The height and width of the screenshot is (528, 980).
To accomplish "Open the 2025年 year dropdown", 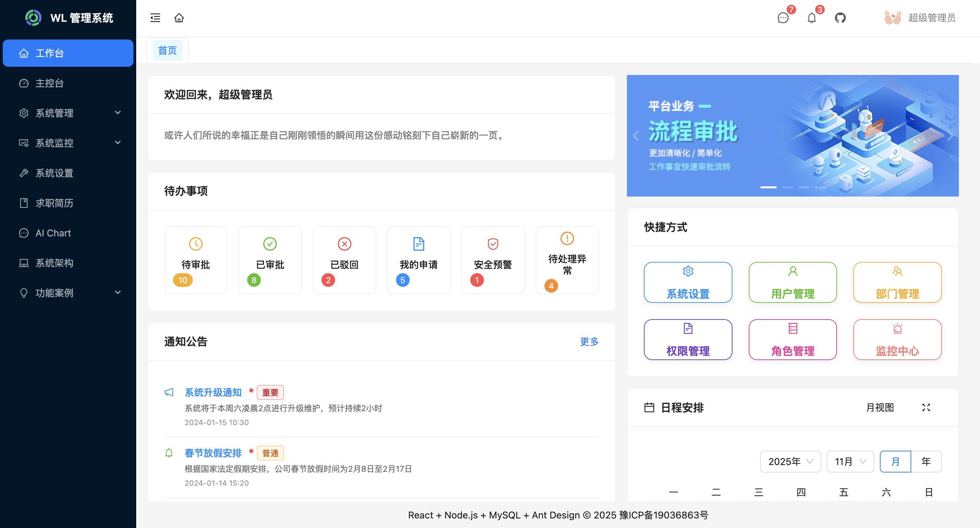I will [x=790, y=461].
